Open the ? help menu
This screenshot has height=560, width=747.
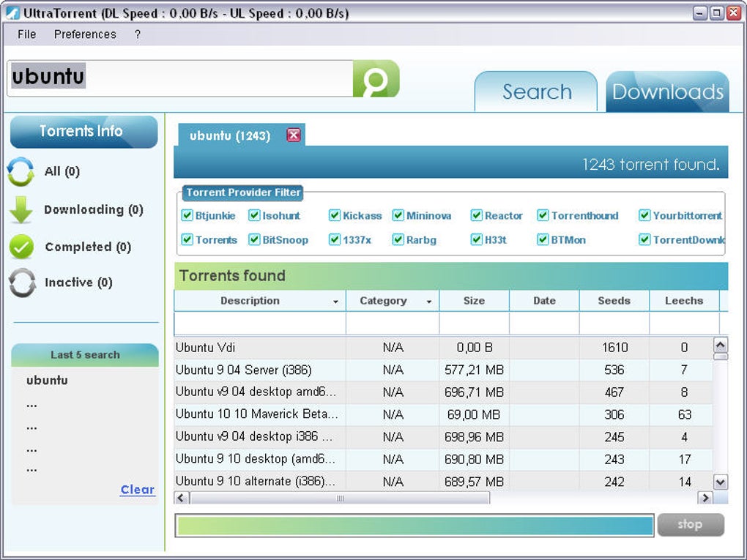click(x=138, y=34)
